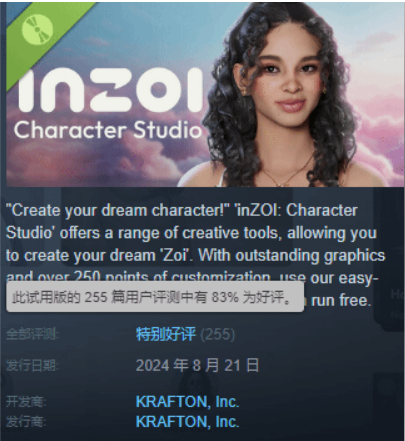Click the "Create your dream character!" description line

[x=118, y=211]
